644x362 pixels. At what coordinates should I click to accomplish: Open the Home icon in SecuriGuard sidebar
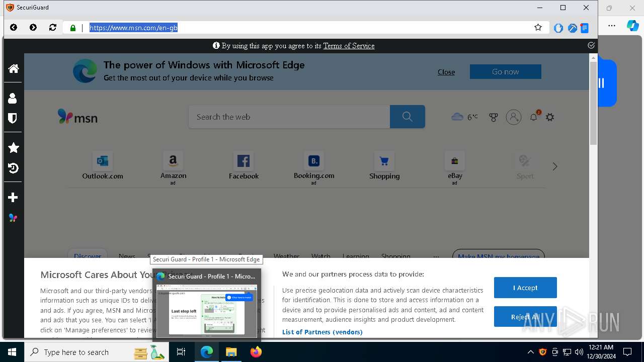coord(14,68)
